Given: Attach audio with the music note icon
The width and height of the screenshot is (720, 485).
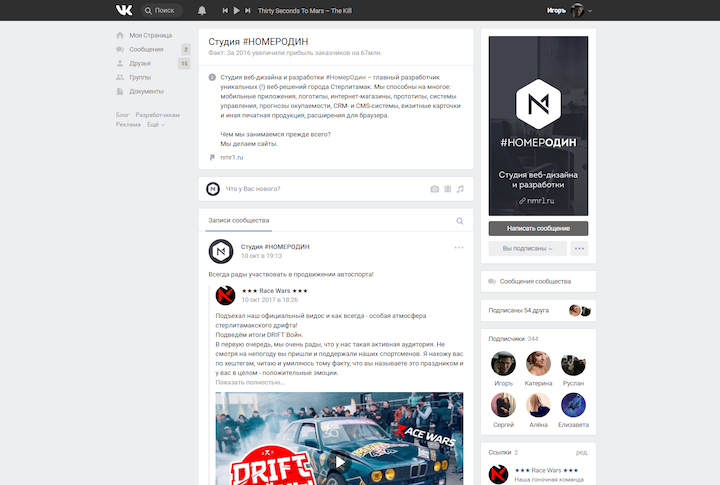Looking at the screenshot, I should (460, 189).
